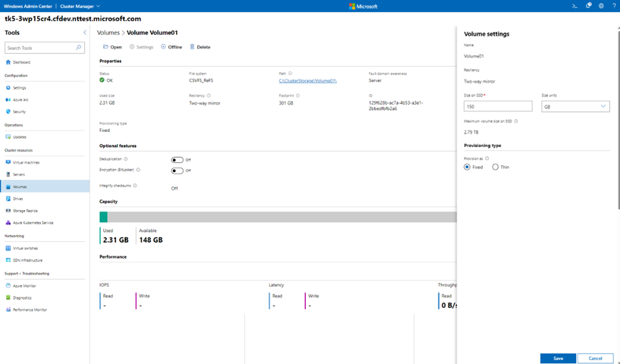Open header settings gear icon
The image size is (620, 364).
pos(601,6)
